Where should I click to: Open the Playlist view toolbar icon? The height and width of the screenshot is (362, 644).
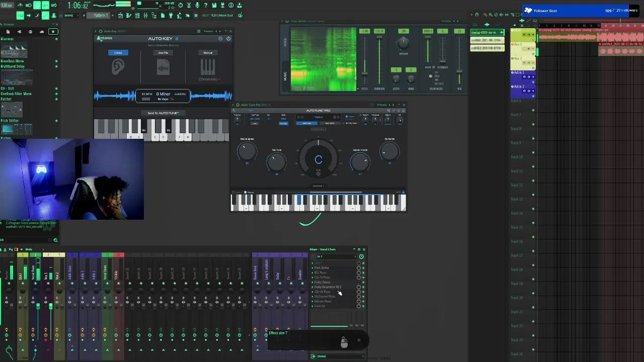click(120, 15)
